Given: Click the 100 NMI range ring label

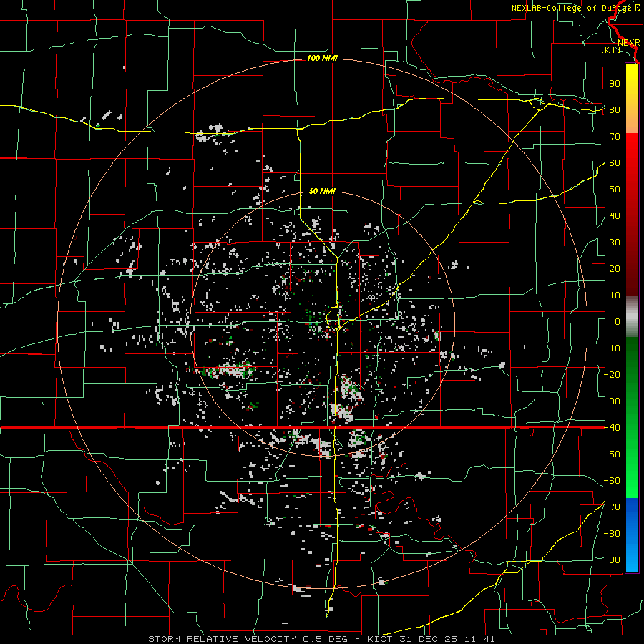Looking at the screenshot, I should [x=322, y=58].
